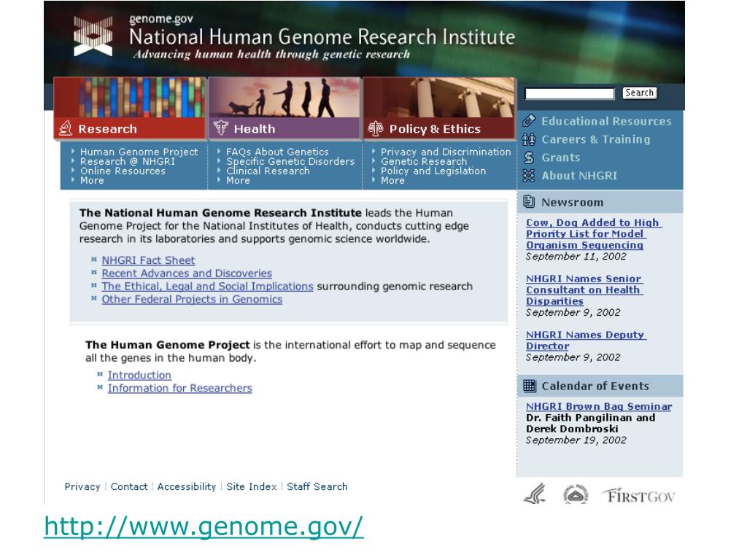
Task: Open The Ethical, Legal and Social Implications
Action: click(207, 286)
